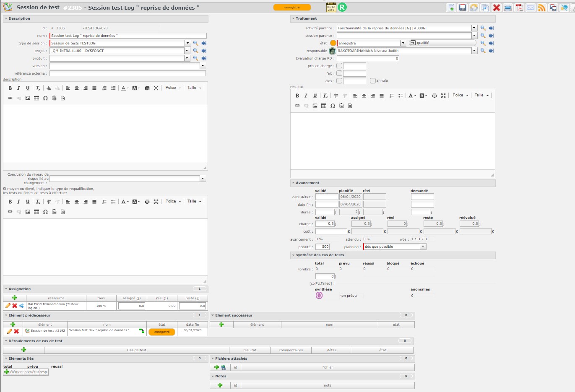
Task: Check the 'pris en charge' checkbox
Action: tap(339, 66)
